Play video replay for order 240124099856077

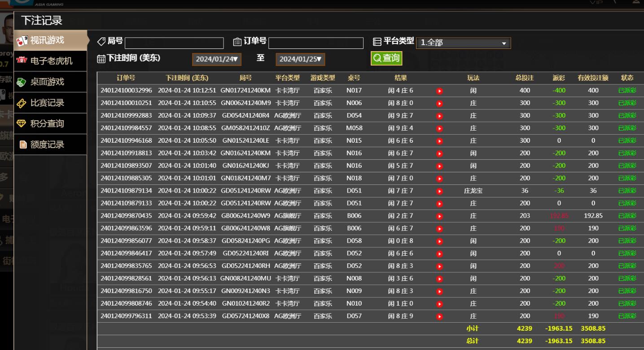[x=439, y=241]
